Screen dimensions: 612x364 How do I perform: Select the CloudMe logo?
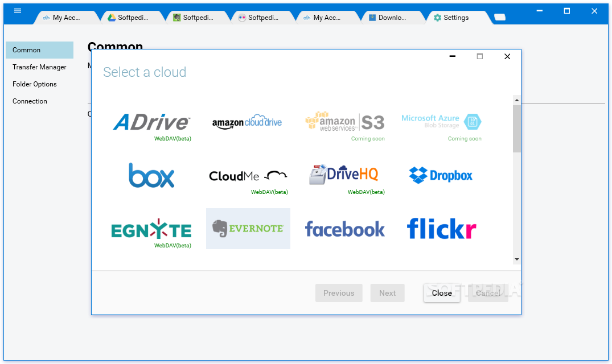(x=248, y=176)
